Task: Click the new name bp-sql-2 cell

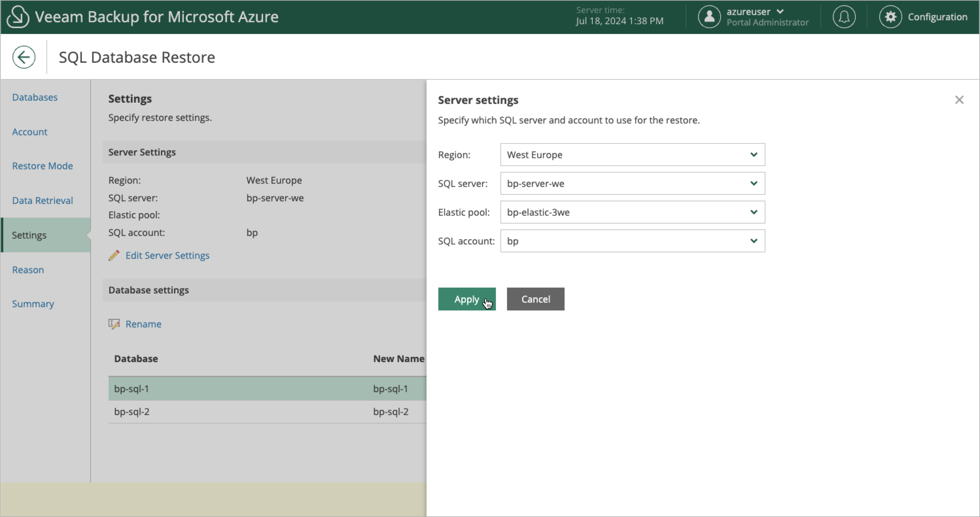Action: (x=391, y=412)
